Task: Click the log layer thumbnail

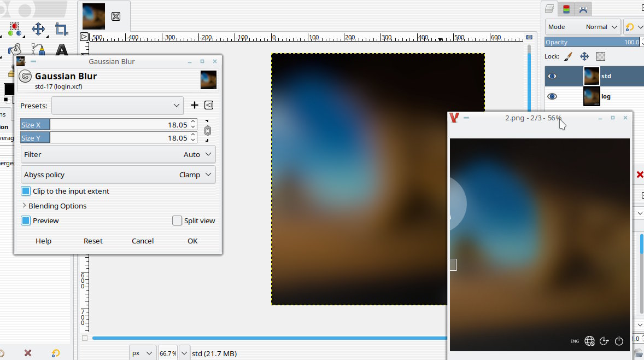Action: click(x=592, y=97)
